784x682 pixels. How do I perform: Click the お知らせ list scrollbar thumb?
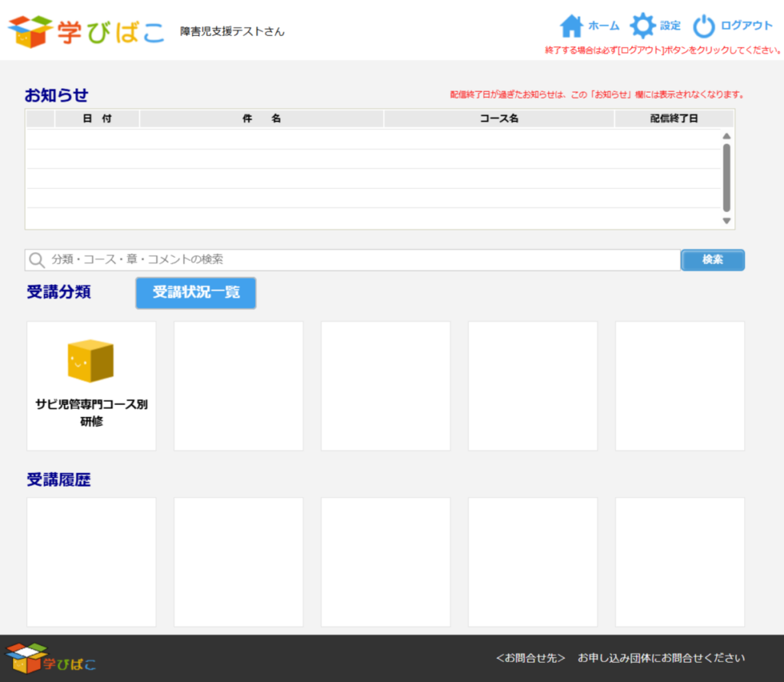pos(727,178)
